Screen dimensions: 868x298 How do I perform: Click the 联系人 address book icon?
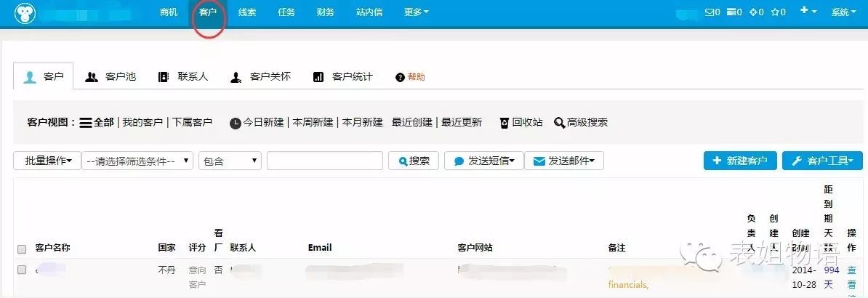164,77
